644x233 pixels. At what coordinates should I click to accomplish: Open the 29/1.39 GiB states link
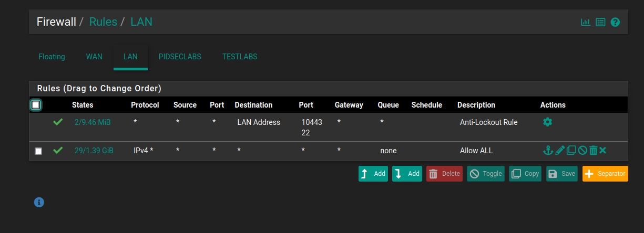[x=94, y=151]
